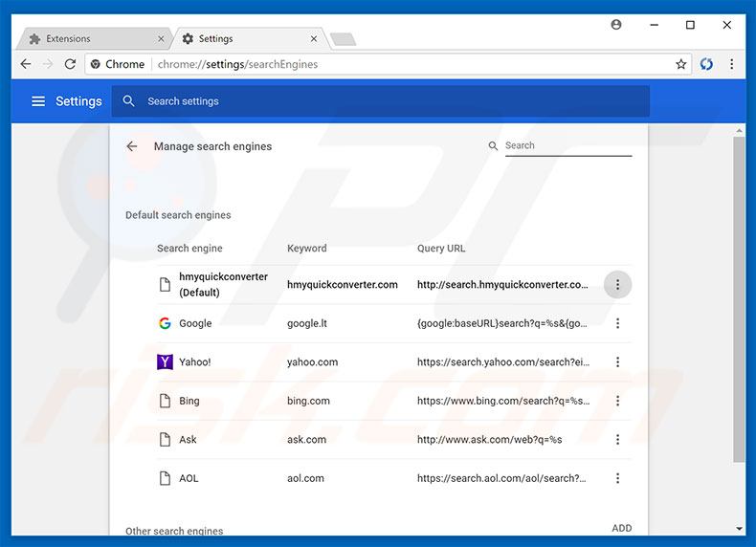The image size is (756, 547).
Task: Select keyword google.lt
Action: pos(307,323)
